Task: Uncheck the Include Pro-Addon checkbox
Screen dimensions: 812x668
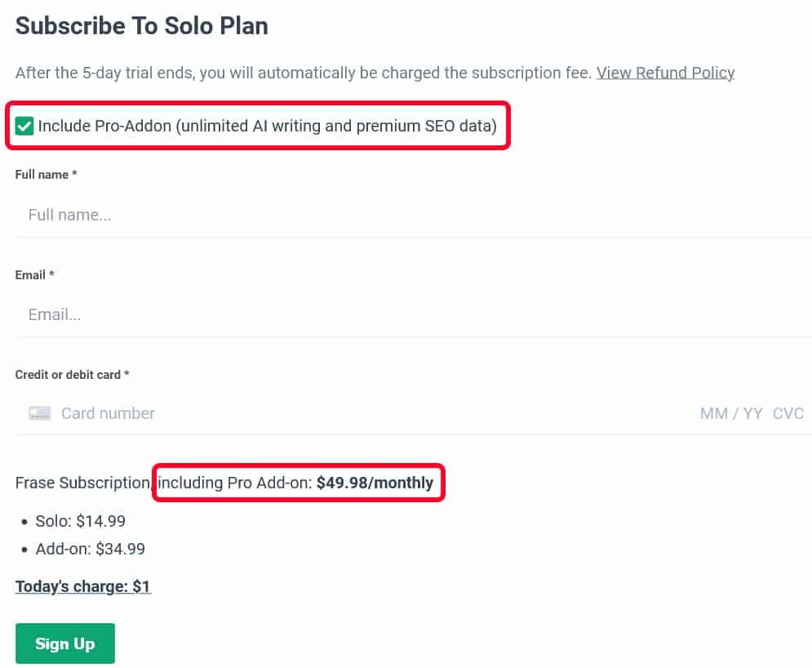Action: (x=24, y=127)
